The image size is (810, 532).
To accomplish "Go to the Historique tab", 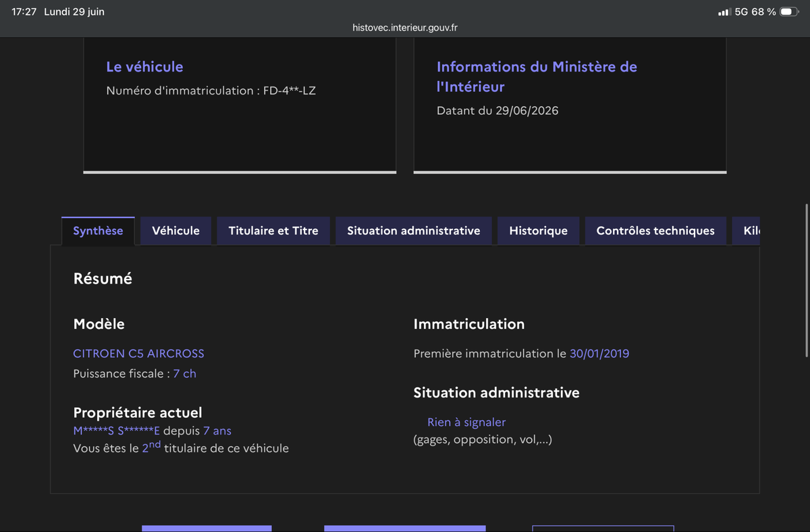I will coord(538,231).
